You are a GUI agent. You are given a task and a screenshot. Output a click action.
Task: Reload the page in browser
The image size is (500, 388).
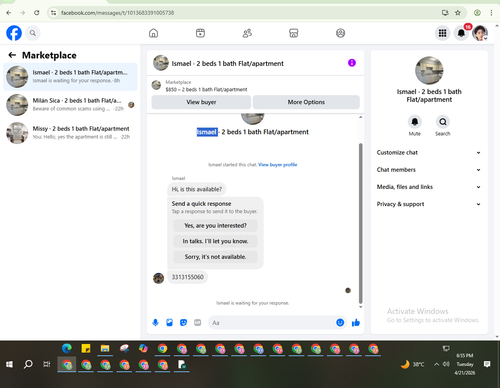tap(37, 13)
